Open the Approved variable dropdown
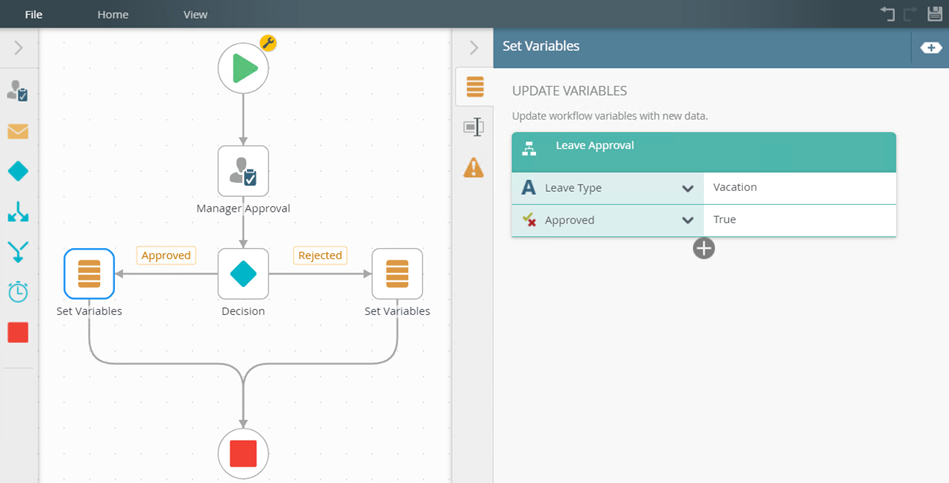 [688, 220]
